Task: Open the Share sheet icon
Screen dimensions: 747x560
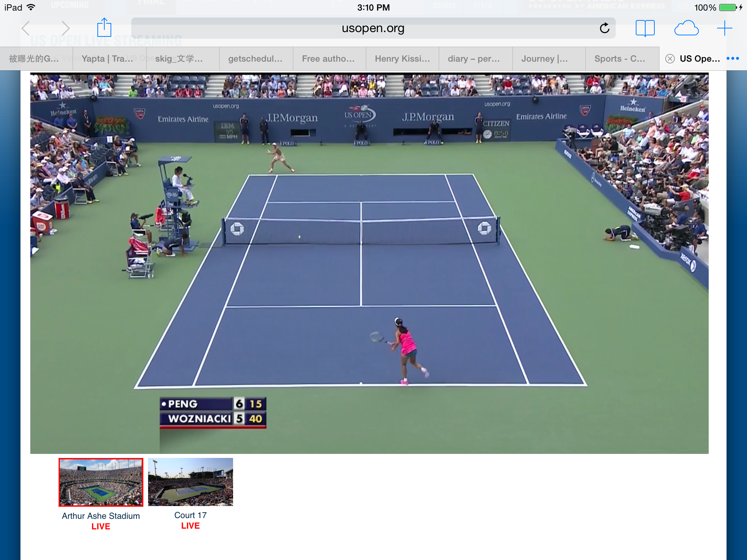Action: click(x=104, y=28)
